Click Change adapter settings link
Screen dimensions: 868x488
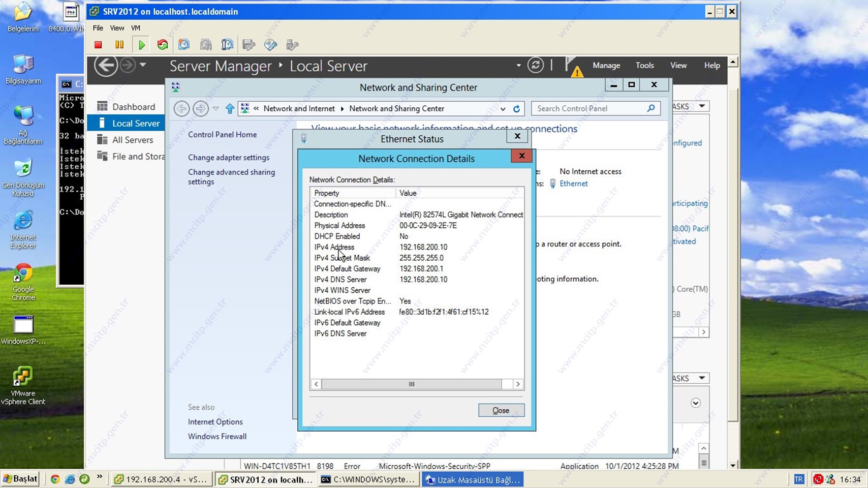[229, 158]
